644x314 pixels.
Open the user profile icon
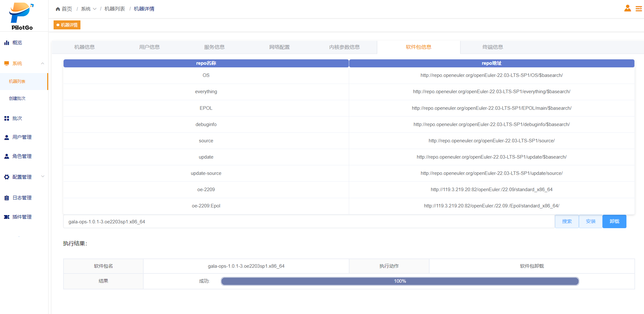coord(627,9)
